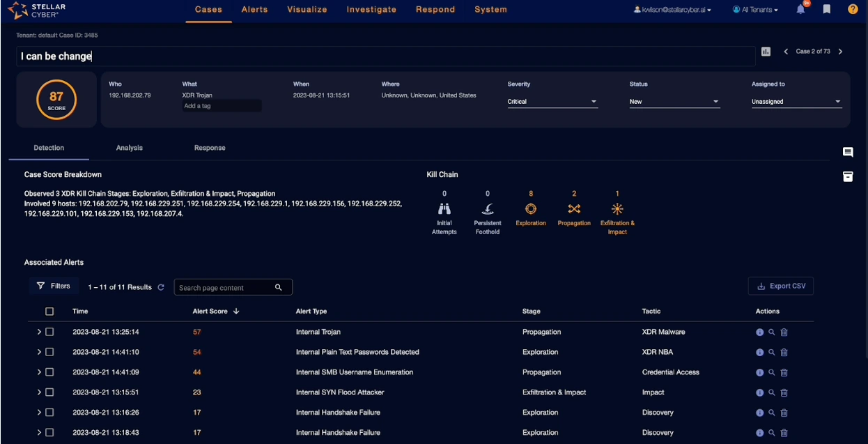The image size is (868, 444).
Task: Go to previous case arrow
Action: pyautogui.click(x=786, y=52)
